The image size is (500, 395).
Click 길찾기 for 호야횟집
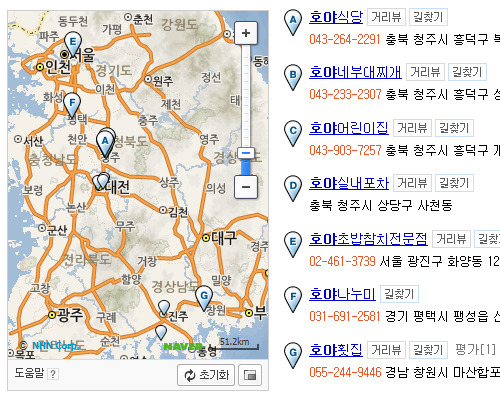point(428,350)
